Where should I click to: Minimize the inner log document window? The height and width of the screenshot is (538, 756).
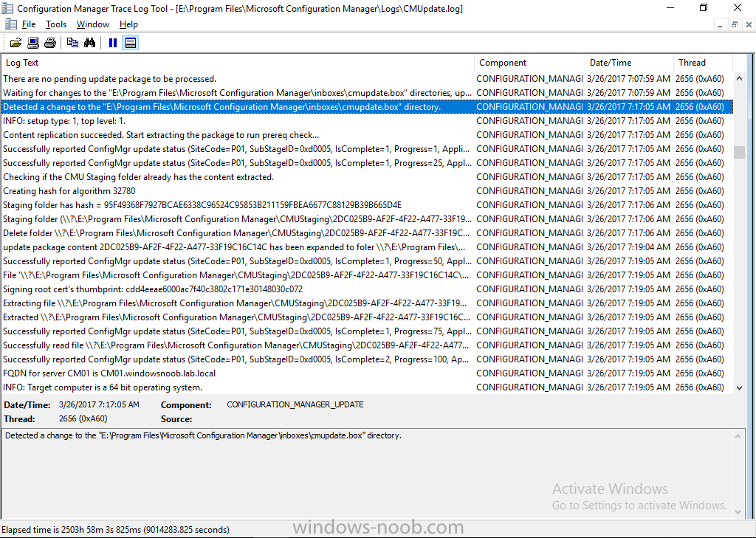[719, 24]
